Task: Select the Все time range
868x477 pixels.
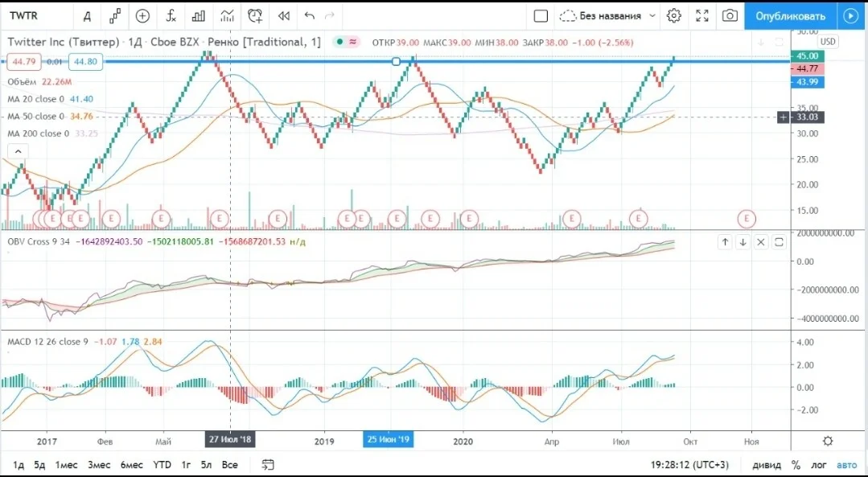Action: [230, 465]
